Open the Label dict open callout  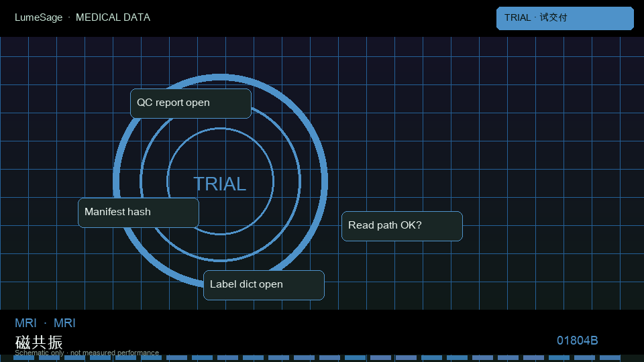(x=264, y=285)
